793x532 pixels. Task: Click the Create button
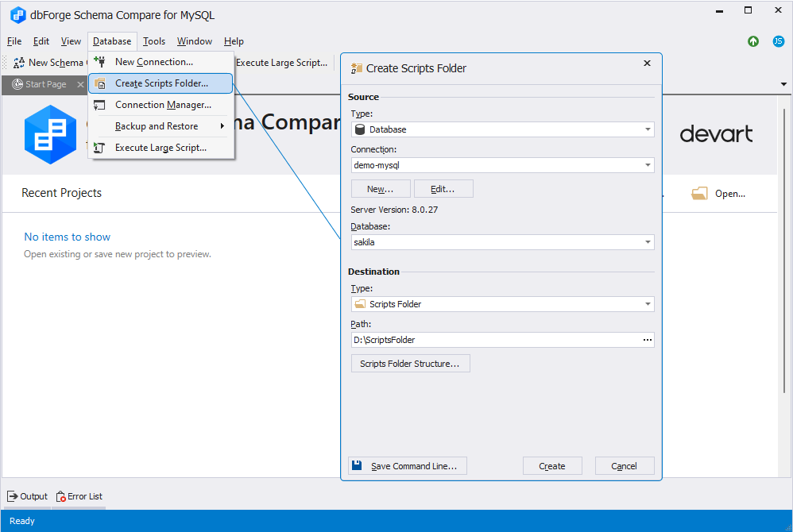552,466
